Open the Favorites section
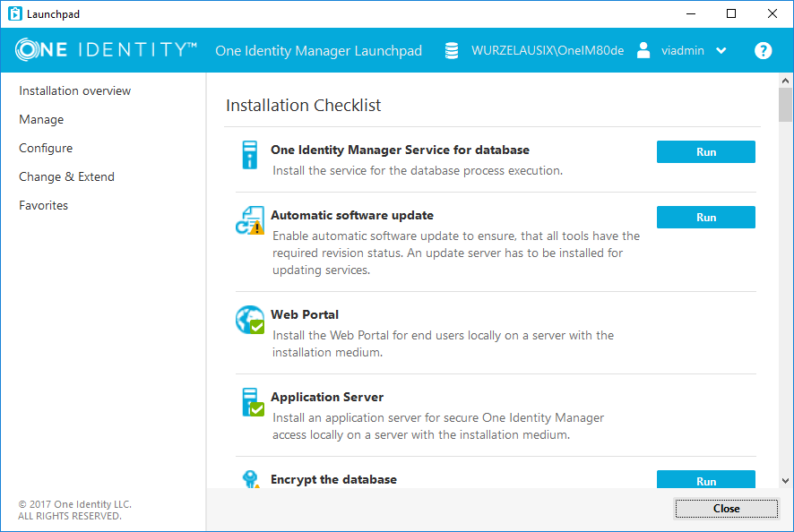The width and height of the screenshot is (794, 532). tap(44, 205)
